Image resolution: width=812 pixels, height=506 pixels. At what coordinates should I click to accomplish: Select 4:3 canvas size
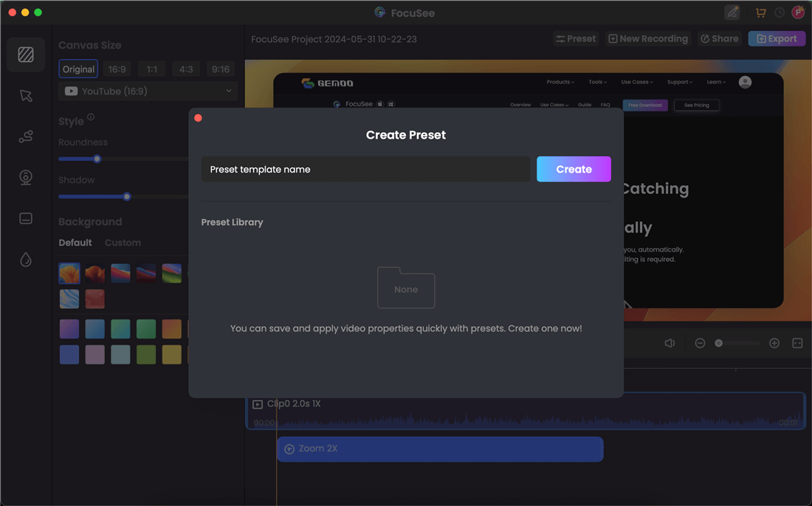coord(186,69)
